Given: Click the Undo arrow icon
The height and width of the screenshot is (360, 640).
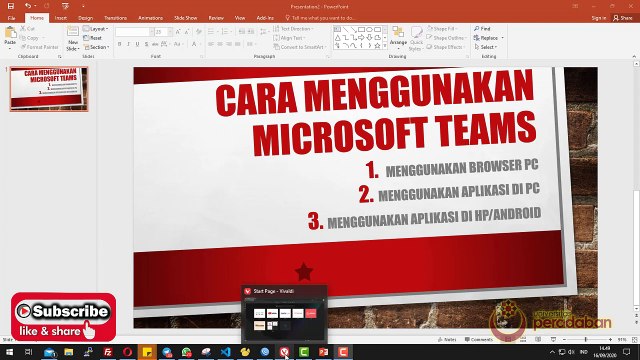Looking at the screenshot, I should pos(28,6).
